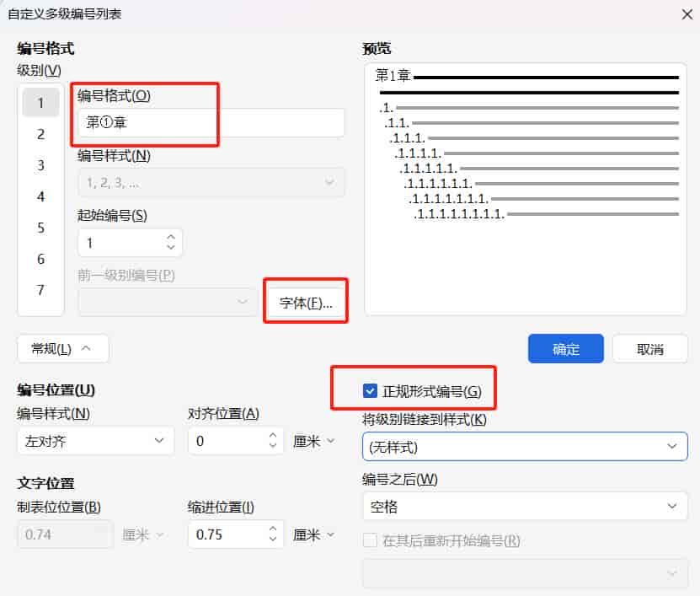Screen dimensions: 700x596
Task: Confirm with the 确定 button
Action: point(565,348)
